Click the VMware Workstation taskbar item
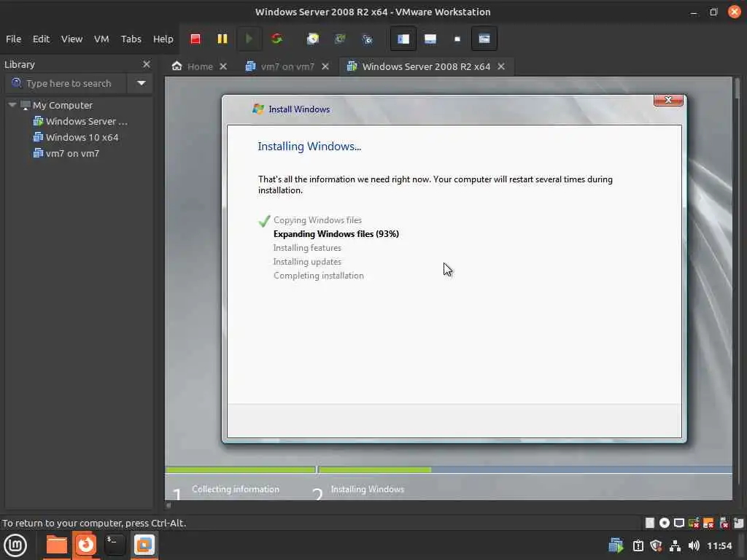Image resolution: width=747 pixels, height=560 pixels. (144, 545)
